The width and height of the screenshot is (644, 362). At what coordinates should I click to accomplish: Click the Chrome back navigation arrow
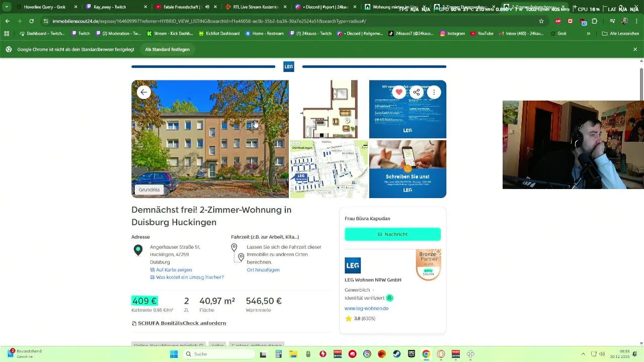coord(7,21)
